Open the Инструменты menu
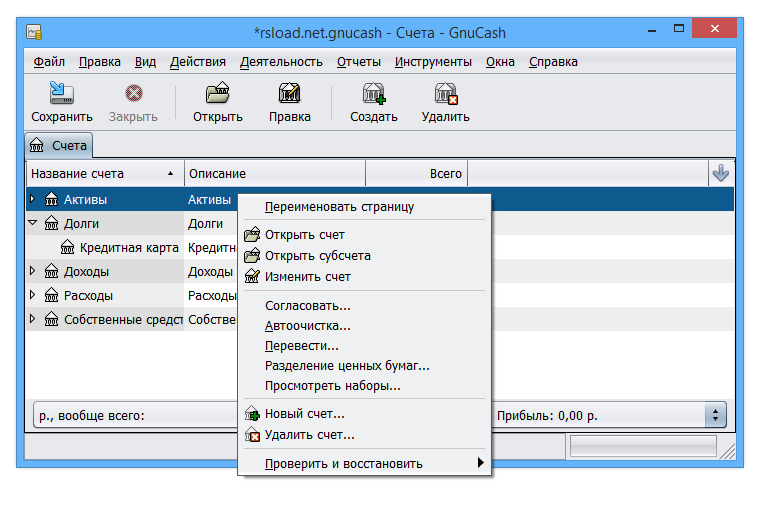 (x=433, y=62)
